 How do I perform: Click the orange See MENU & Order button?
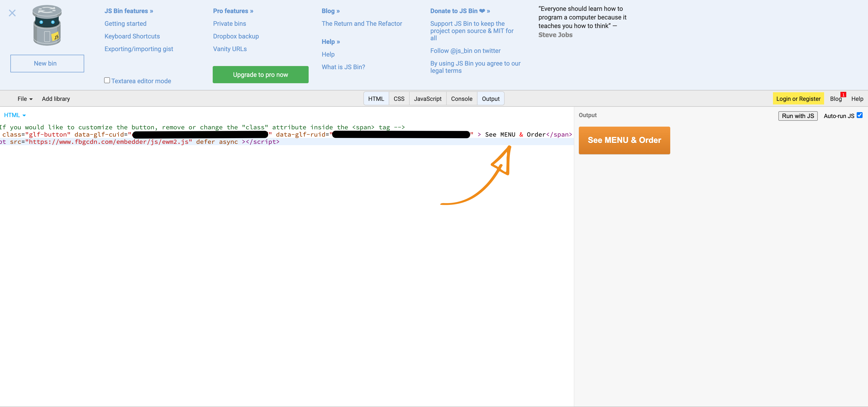pos(624,140)
